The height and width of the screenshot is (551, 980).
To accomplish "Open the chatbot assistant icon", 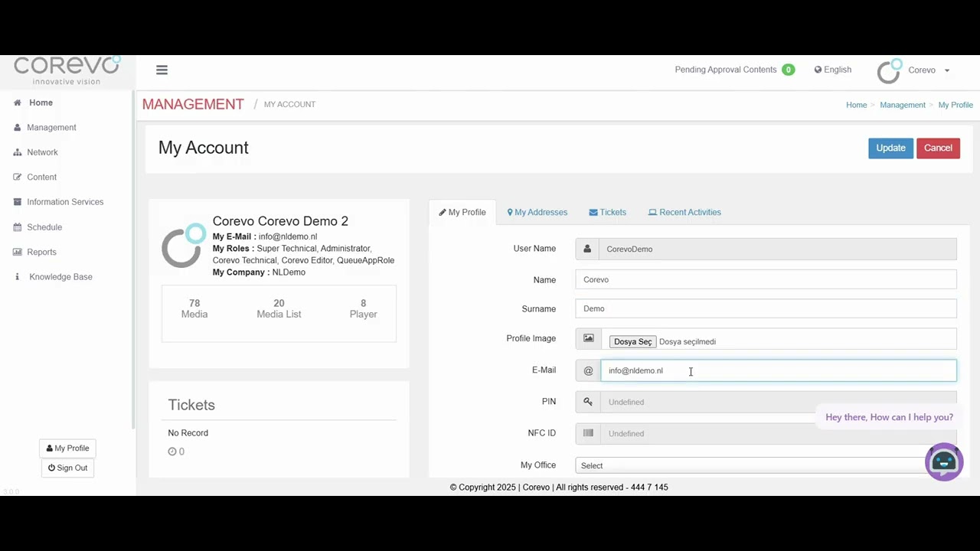I will (944, 461).
